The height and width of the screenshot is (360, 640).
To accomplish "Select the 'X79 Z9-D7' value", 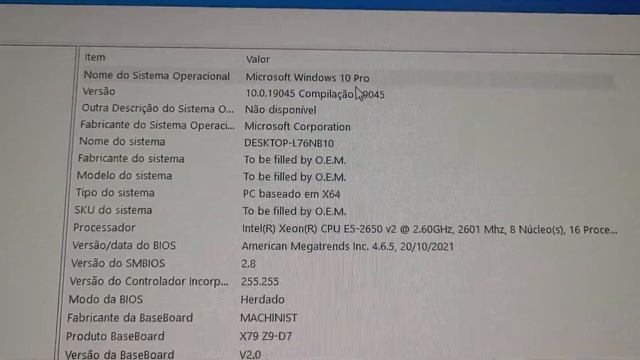I will pyautogui.click(x=266, y=336).
